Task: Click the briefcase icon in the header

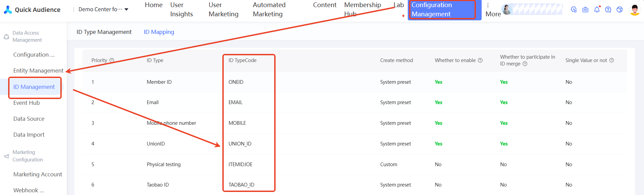Action: [585, 9]
